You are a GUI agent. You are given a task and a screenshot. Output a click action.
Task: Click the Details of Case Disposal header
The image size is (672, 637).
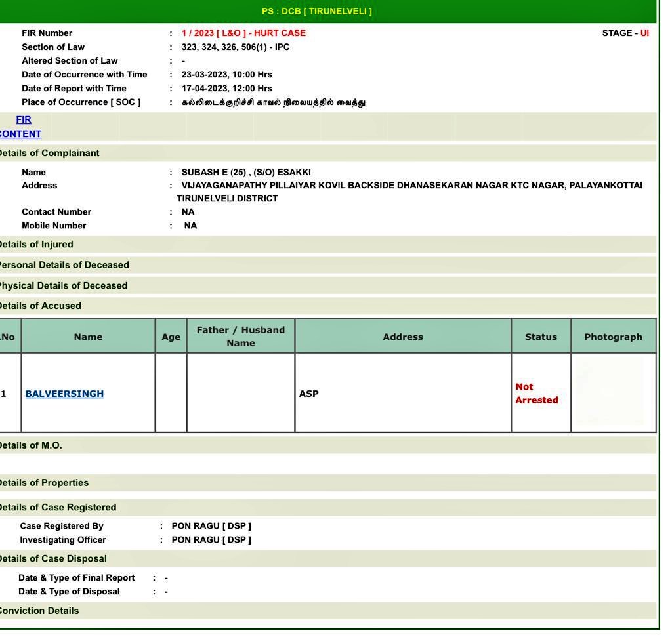(328, 559)
